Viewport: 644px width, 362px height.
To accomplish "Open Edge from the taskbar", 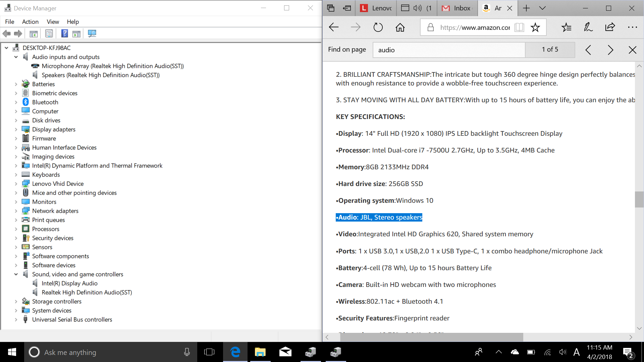I will click(x=235, y=352).
